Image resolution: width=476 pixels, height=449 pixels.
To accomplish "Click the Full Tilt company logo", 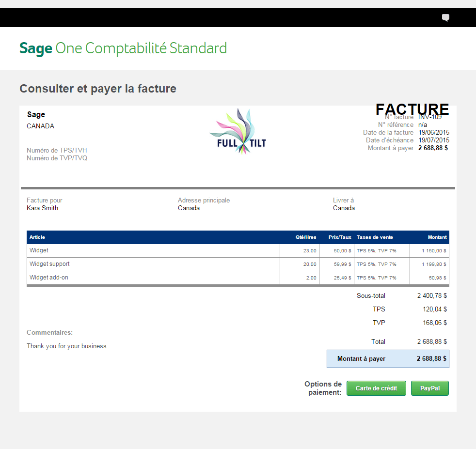I will pyautogui.click(x=238, y=131).
